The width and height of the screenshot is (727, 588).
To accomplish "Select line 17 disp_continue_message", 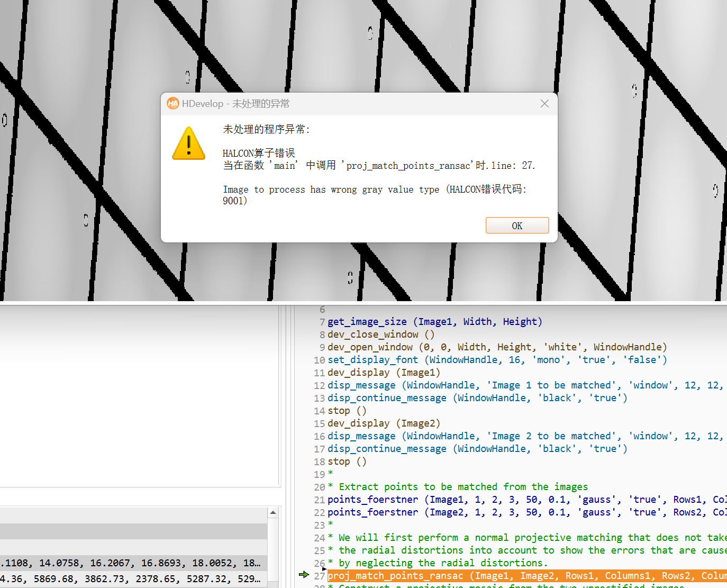I will [477, 449].
